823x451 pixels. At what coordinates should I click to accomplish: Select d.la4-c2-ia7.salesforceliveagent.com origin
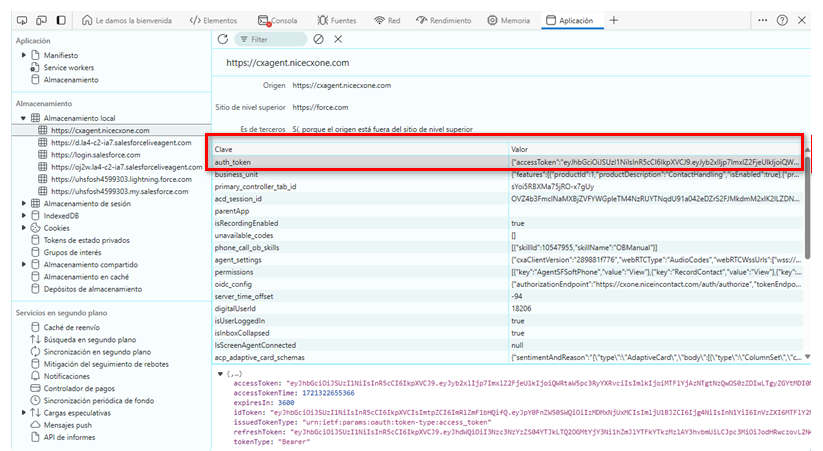coord(121,142)
